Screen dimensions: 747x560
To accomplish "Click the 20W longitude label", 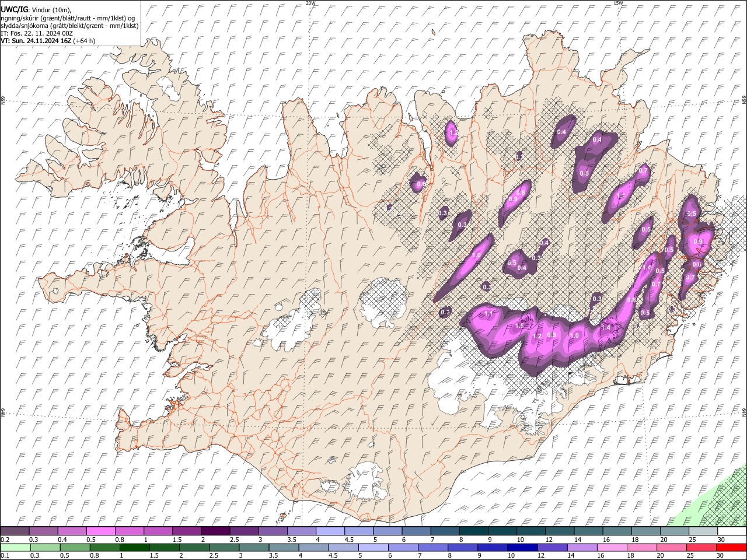I will 310,3.
